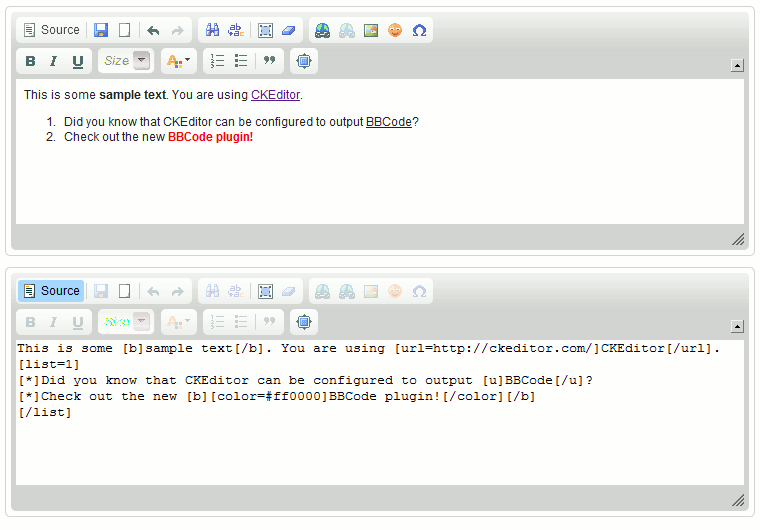Click Remove Format eraser in top editor
The image size is (760, 530).
tap(289, 30)
